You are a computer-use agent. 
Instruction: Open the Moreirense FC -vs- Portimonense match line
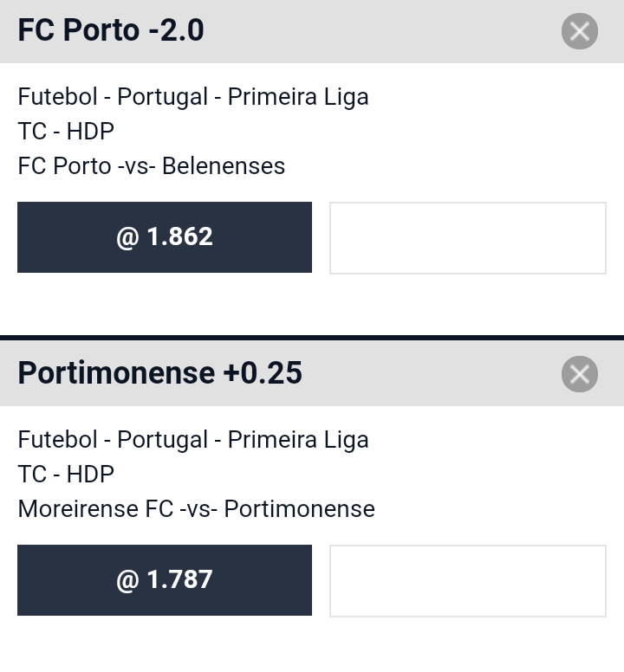coord(197,508)
